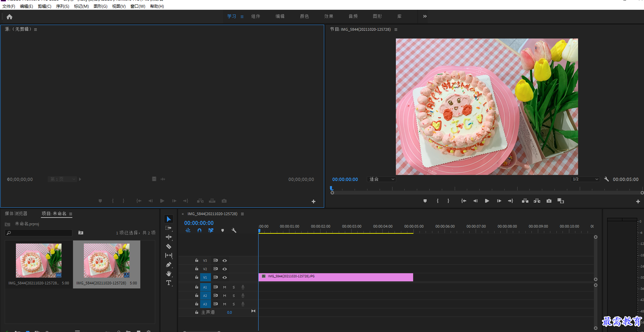Switch to 效果 workspace tab
The image size is (644, 332).
tap(329, 16)
